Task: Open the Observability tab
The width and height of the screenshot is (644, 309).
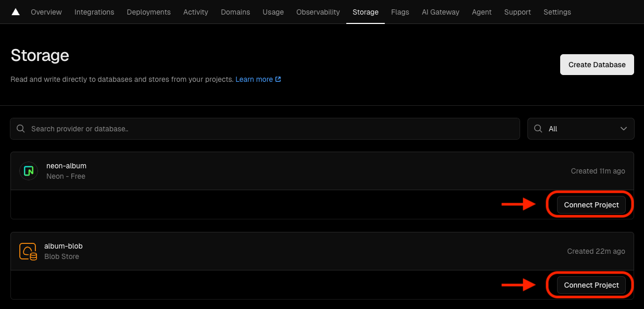Action: pyautogui.click(x=318, y=11)
